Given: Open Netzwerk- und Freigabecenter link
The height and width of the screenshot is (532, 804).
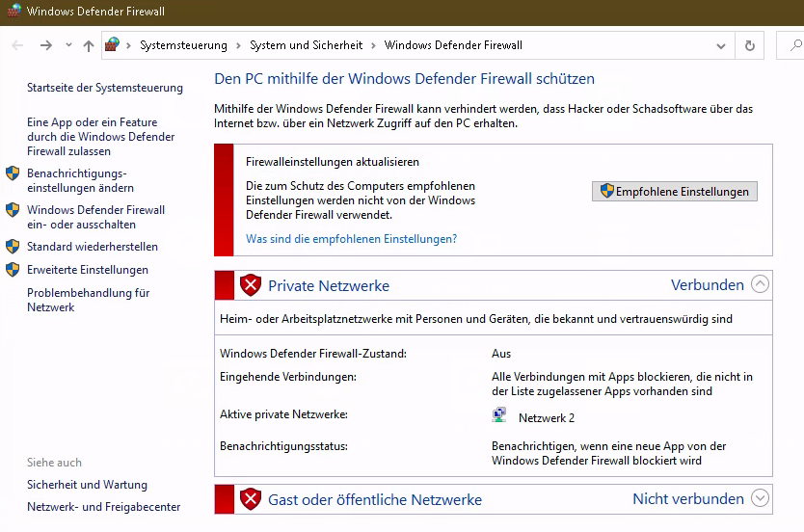Looking at the screenshot, I should [103, 507].
